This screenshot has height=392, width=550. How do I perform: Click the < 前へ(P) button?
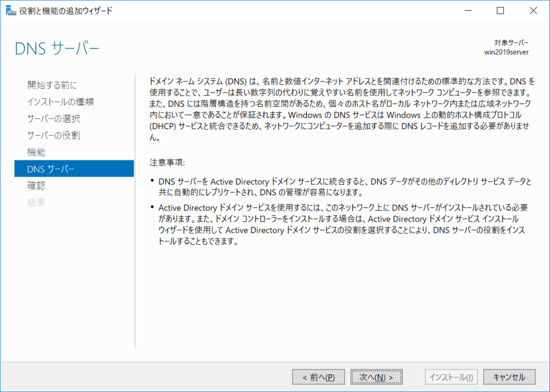[x=319, y=377]
